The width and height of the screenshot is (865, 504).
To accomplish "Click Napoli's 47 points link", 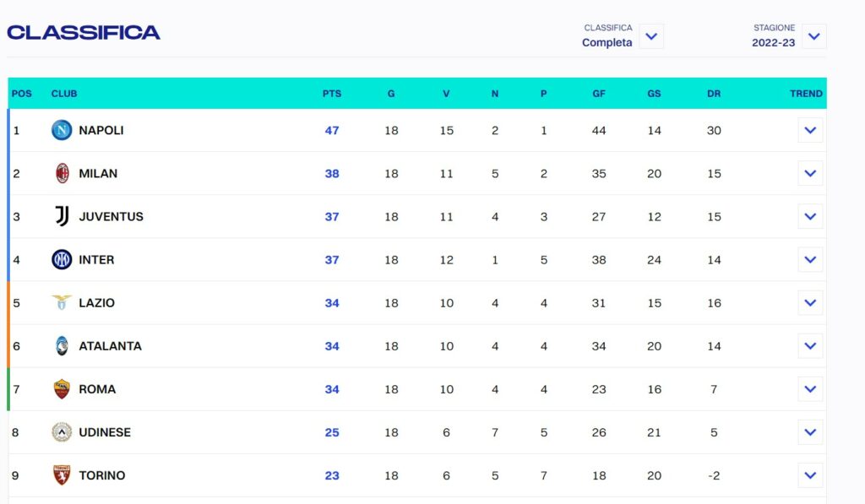I will pyautogui.click(x=331, y=130).
